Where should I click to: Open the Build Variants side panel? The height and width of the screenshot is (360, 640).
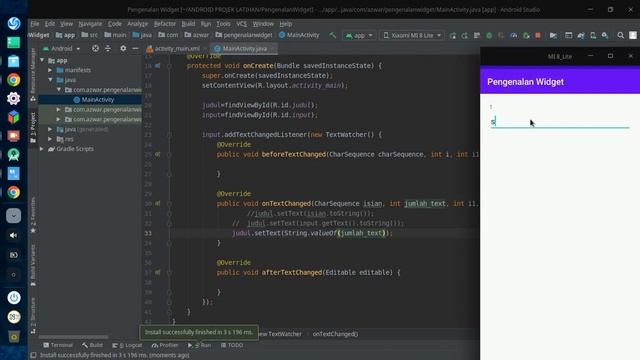[x=33, y=265]
